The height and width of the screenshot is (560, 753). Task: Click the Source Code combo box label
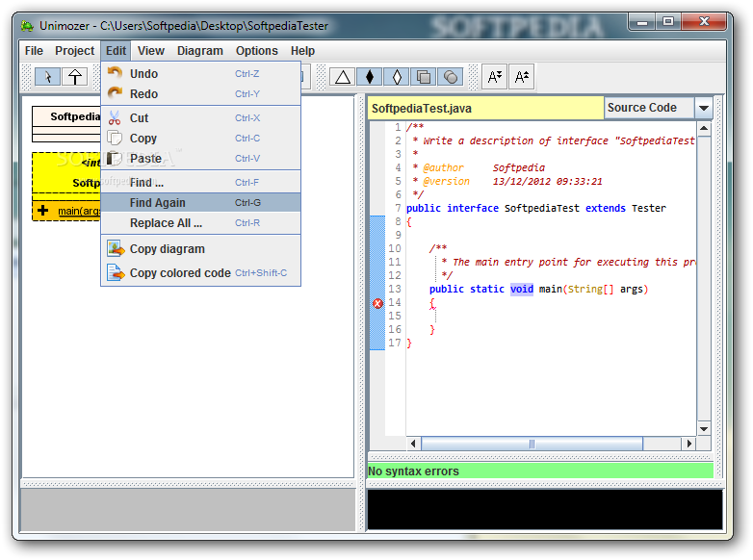(649, 108)
